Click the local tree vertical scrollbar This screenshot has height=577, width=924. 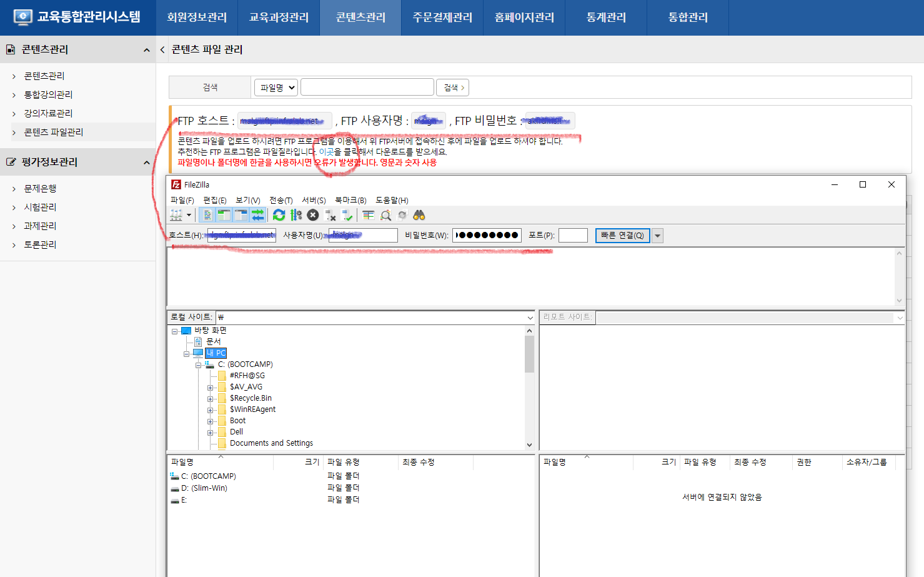[x=529, y=354]
